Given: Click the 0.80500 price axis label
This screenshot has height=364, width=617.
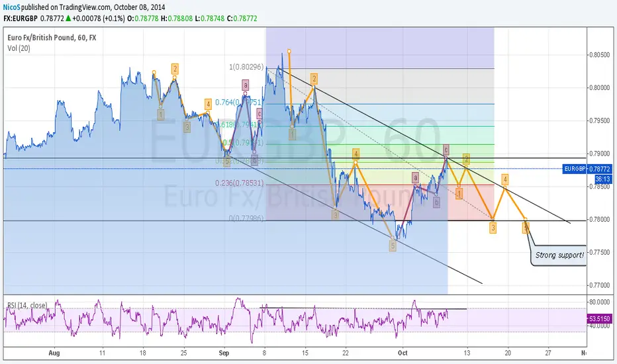Looking at the screenshot, I should point(600,55).
